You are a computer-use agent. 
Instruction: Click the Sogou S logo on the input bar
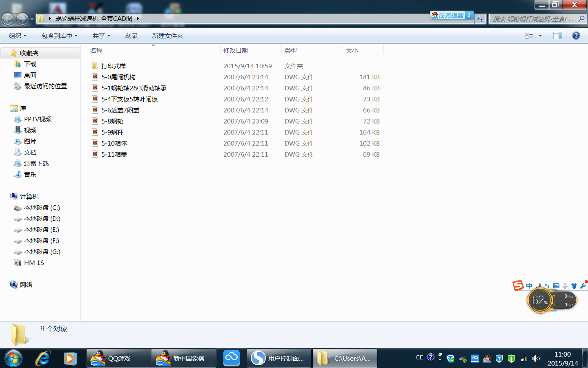click(x=518, y=285)
